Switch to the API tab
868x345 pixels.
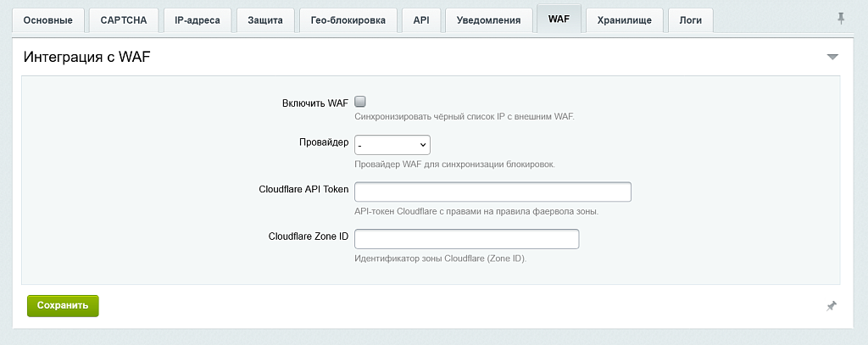pos(420,20)
